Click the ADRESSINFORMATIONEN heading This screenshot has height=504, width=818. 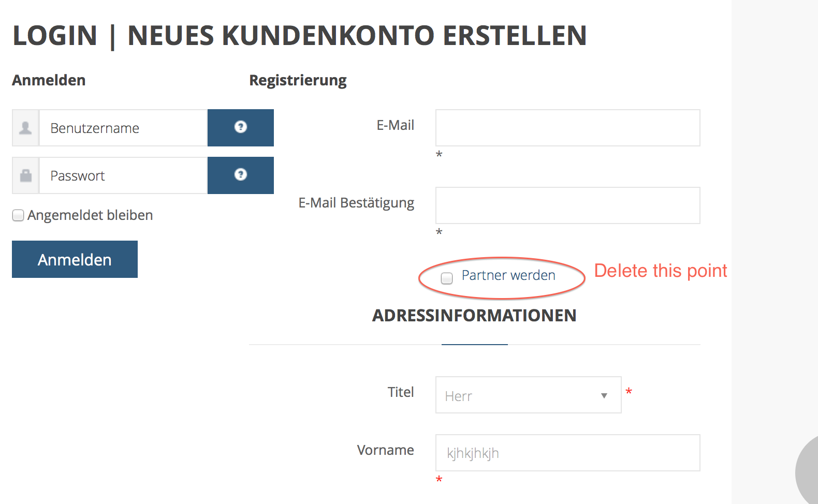474,315
